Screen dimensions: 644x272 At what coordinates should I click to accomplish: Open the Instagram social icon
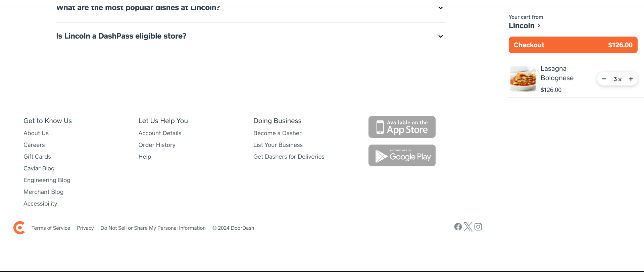click(478, 227)
